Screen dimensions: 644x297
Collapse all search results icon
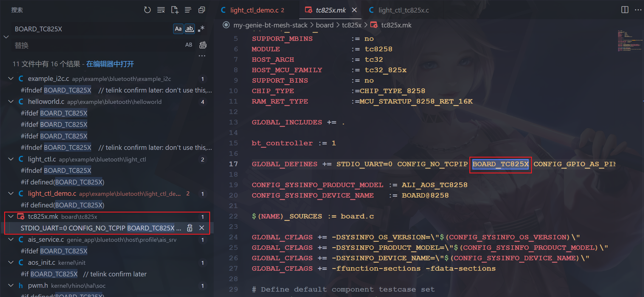pyautogui.click(x=202, y=10)
